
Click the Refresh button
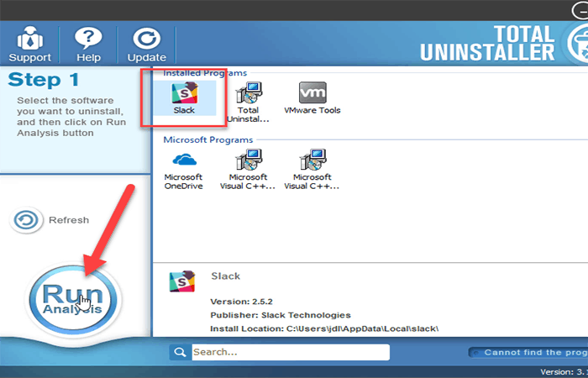click(50, 220)
